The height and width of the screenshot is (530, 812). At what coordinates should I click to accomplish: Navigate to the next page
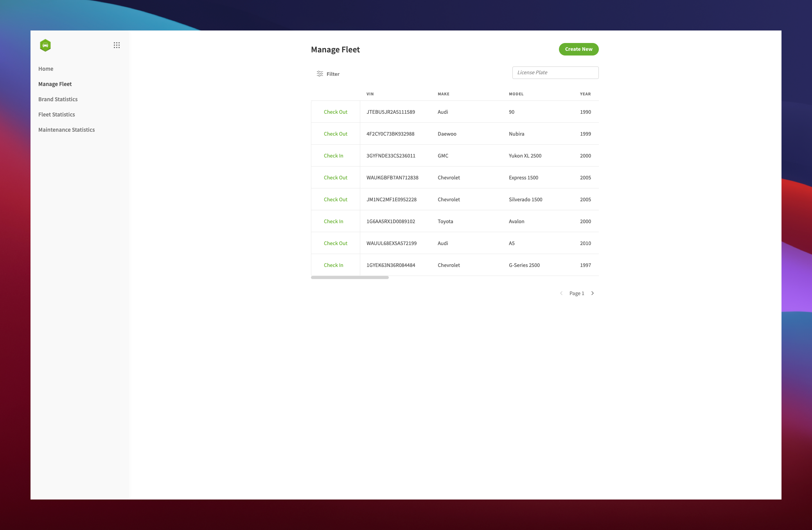593,293
